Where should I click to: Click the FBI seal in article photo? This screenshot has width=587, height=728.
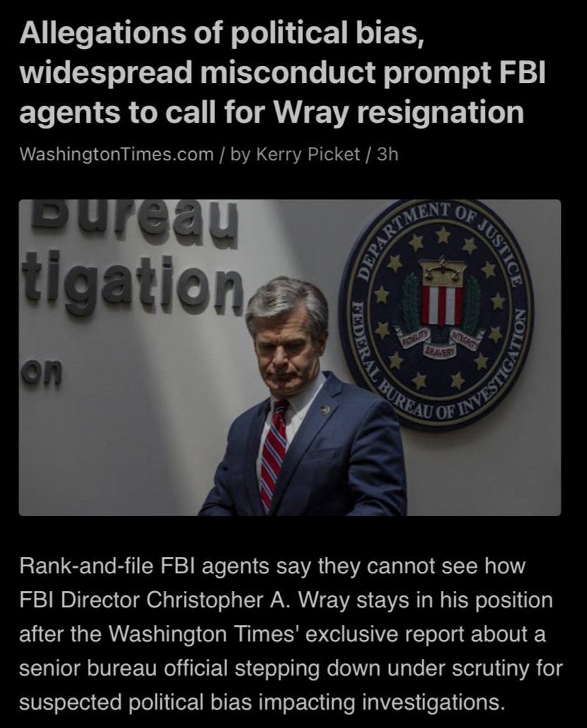pos(436,315)
